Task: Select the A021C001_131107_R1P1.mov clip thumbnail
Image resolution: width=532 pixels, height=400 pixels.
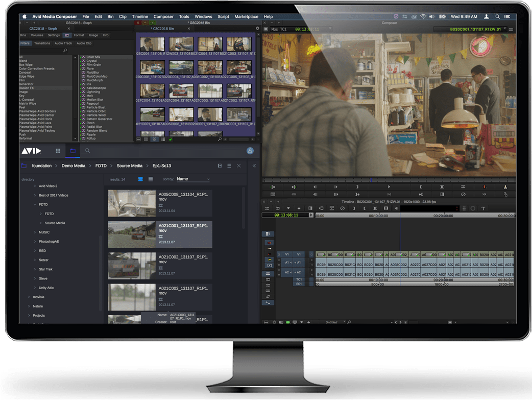Action: 132,234
